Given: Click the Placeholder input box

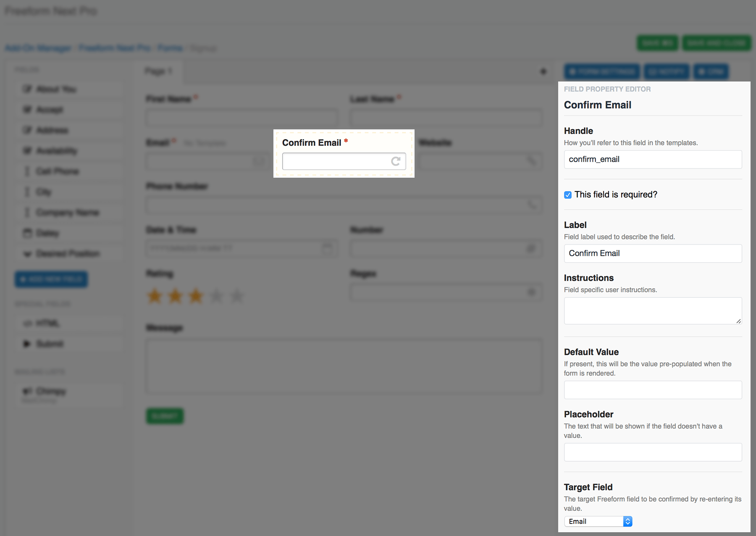Looking at the screenshot, I should (653, 452).
